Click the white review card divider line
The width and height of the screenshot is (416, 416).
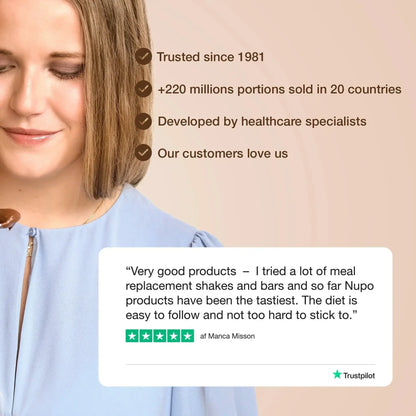point(250,364)
